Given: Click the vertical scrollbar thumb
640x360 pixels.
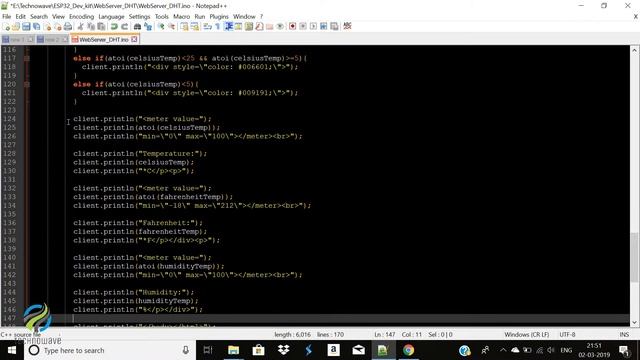Looking at the screenshot, I should click(635, 257).
